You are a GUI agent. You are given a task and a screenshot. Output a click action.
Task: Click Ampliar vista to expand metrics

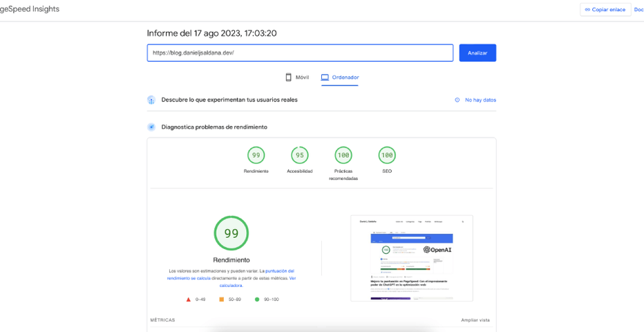(475, 320)
